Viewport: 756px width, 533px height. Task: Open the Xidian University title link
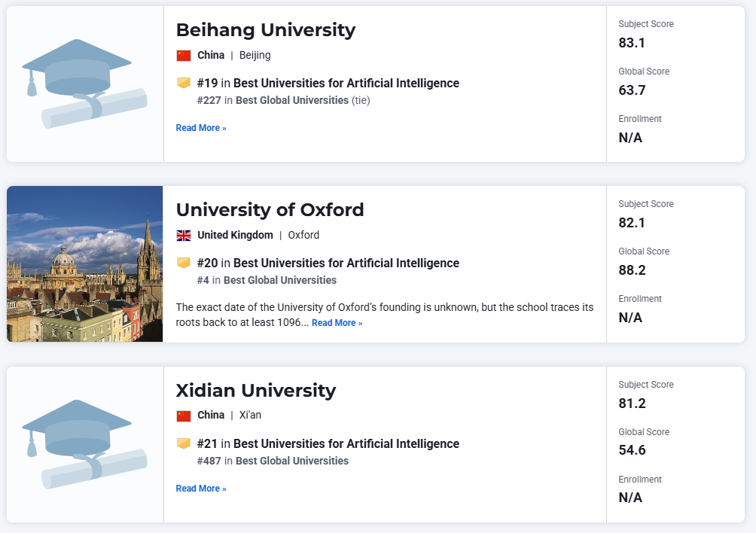click(x=255, y=391)
